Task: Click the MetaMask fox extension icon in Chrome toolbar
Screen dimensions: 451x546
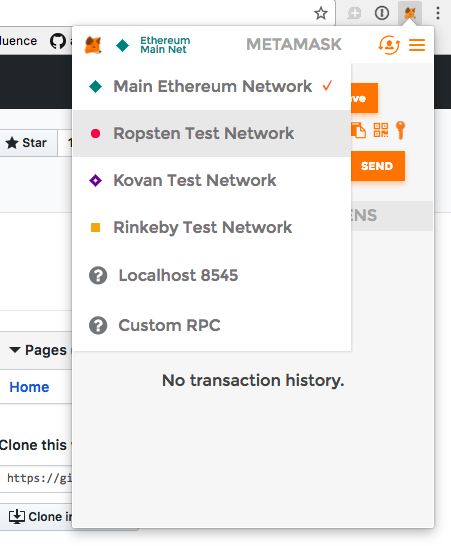Action: tap(410, 13)
